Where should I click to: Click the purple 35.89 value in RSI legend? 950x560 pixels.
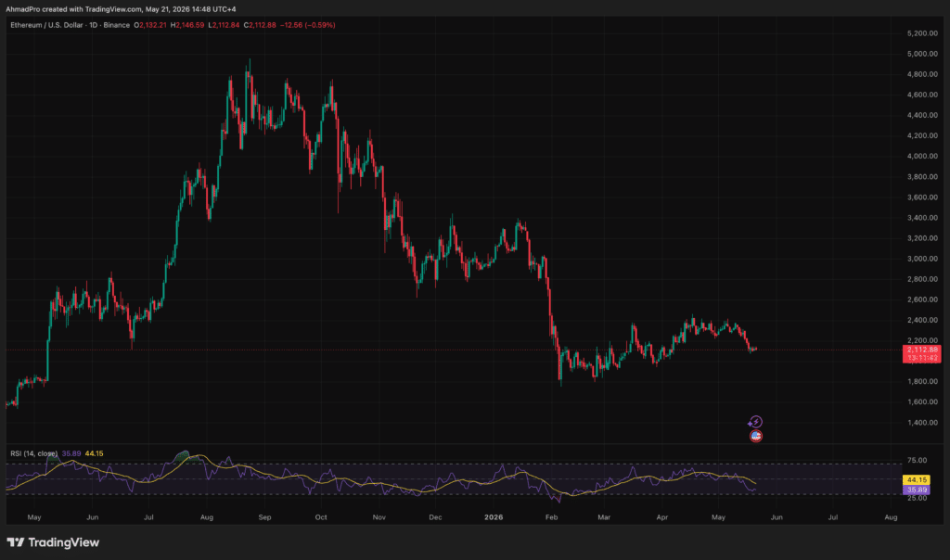pos(71,453)
